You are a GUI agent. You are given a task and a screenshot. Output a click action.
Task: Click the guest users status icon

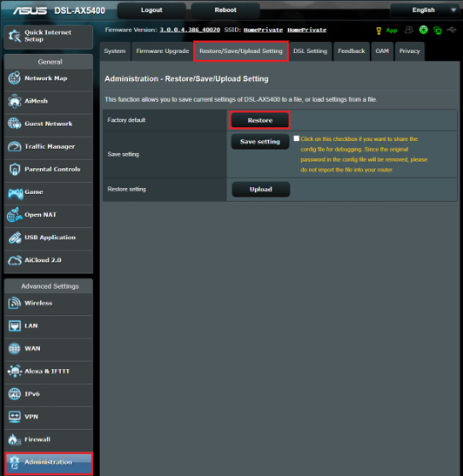pos(409,30)
